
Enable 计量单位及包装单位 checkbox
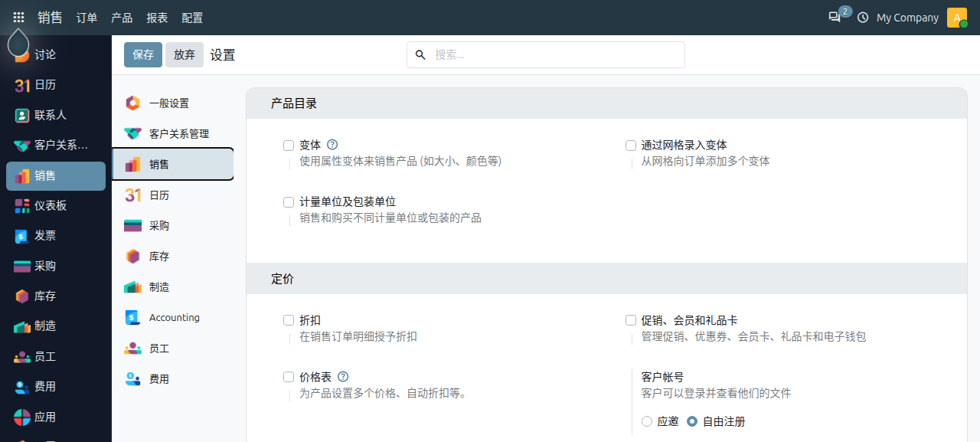(289, 201)
